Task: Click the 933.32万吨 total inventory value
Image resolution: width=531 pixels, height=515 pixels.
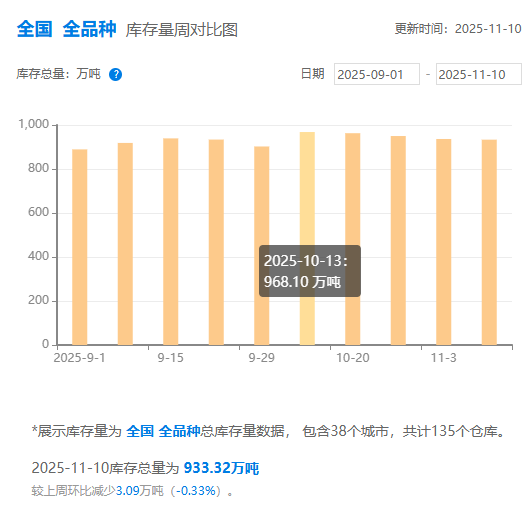Action: pos(221,468)
